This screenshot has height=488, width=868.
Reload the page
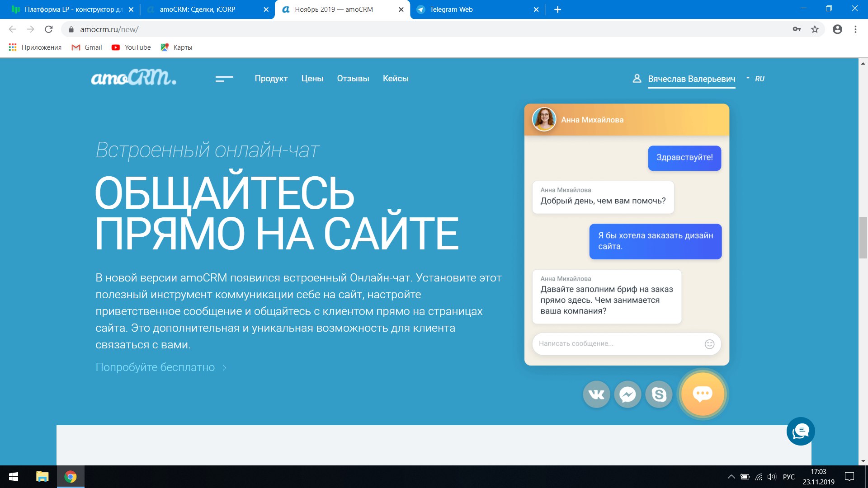pyautogui.click(x=49, y=29)
